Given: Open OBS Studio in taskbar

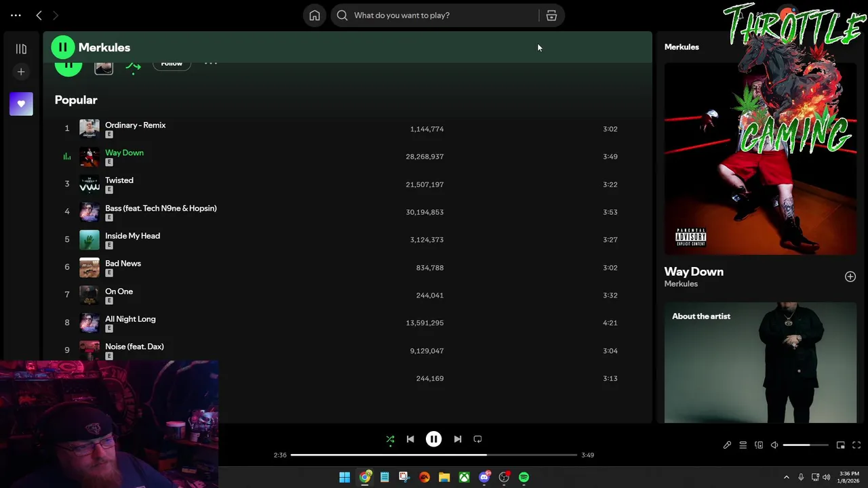Looking at the screenshot, I should pyautogui.click(x=504, y=477).
